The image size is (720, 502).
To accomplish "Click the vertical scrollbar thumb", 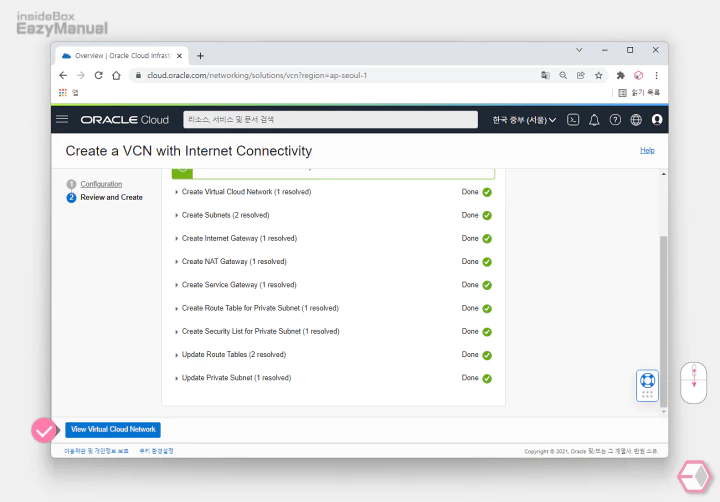I will [x=664, y=321].
